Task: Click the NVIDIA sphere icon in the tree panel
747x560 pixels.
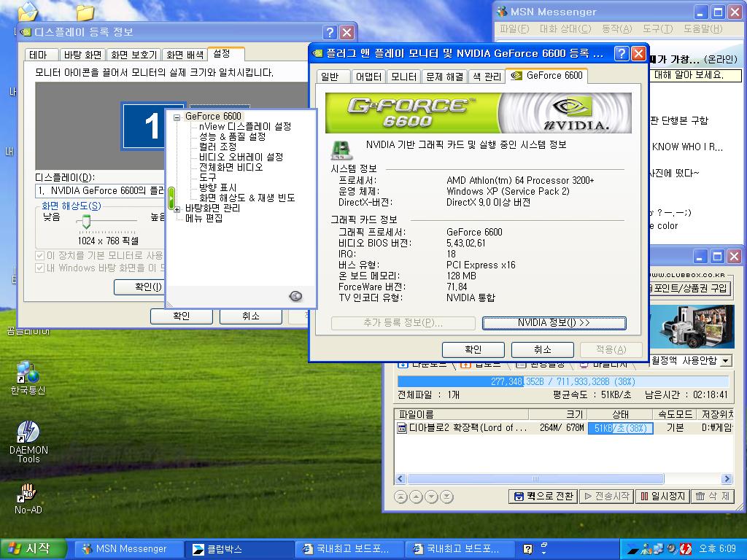Action: [x=295, y=296]
